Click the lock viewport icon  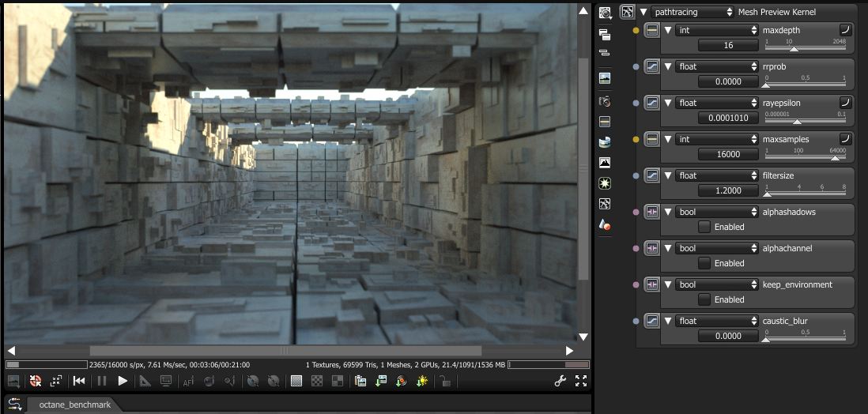[x=445, y=382]
